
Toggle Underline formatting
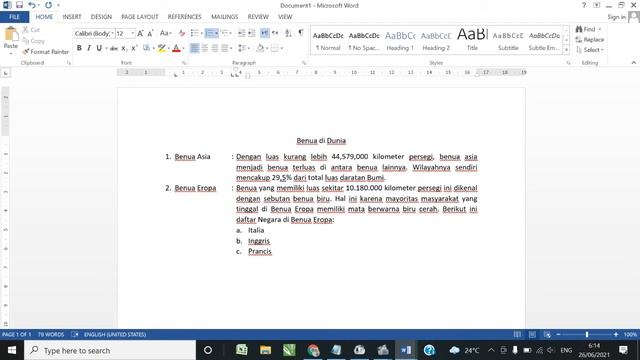99,48
